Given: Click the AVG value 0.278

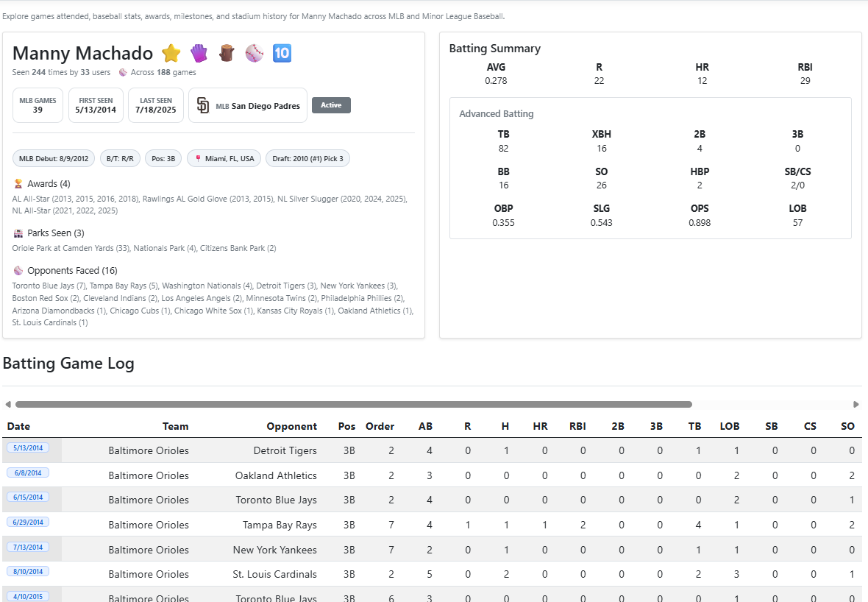Looking at the screenshot, I should click(x=496, y=81).
